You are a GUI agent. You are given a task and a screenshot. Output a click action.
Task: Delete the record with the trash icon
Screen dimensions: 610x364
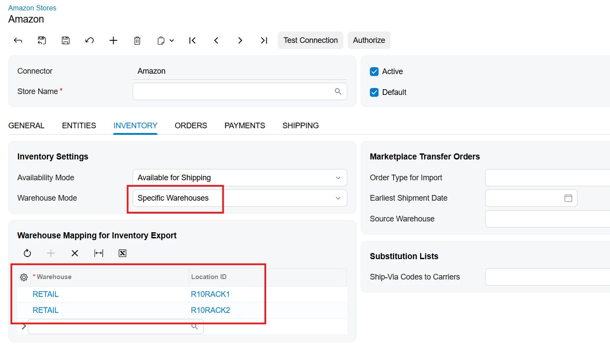coord(137,40)
